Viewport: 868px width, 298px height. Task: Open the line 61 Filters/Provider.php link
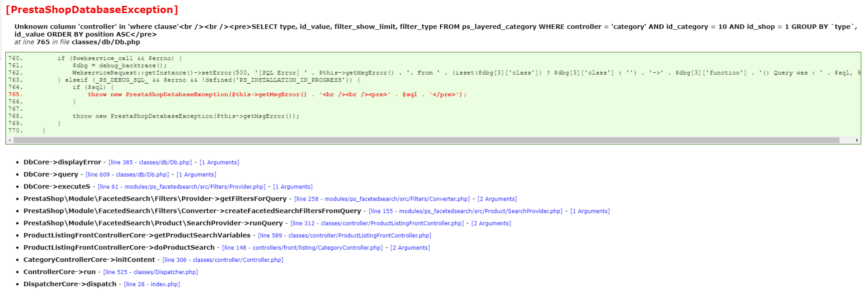pos(181,187)
